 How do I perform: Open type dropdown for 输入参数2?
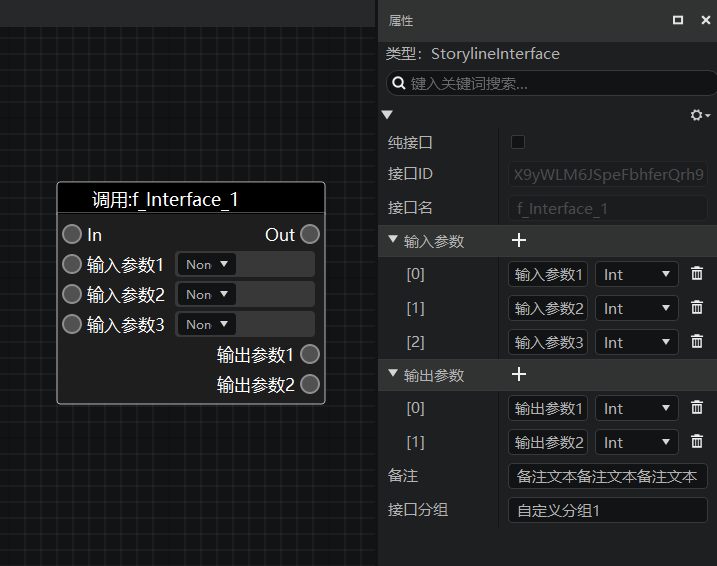point(637,308)
